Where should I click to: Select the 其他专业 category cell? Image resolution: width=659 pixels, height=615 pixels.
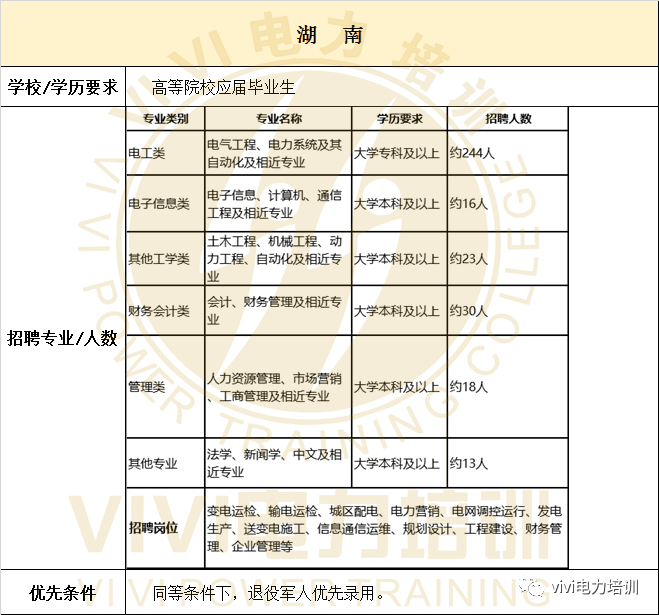tap(166, 463)
